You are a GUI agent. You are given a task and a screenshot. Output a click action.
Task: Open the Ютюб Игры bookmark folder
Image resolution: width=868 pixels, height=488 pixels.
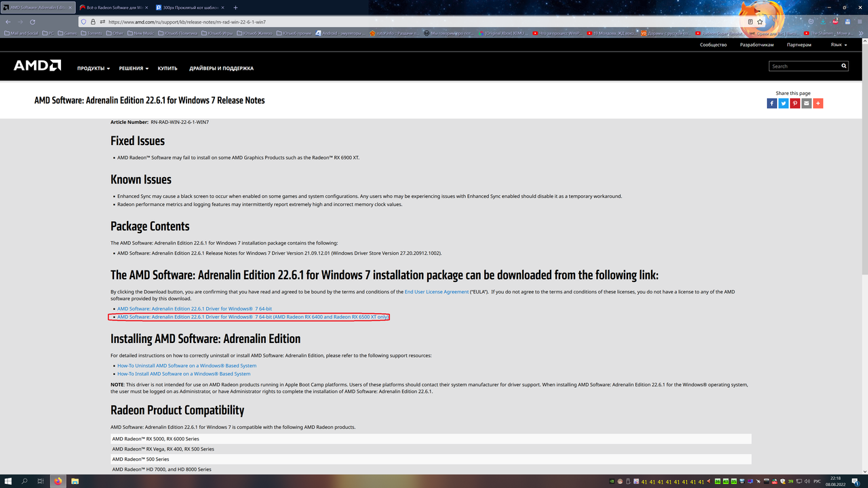click(218, 33)
